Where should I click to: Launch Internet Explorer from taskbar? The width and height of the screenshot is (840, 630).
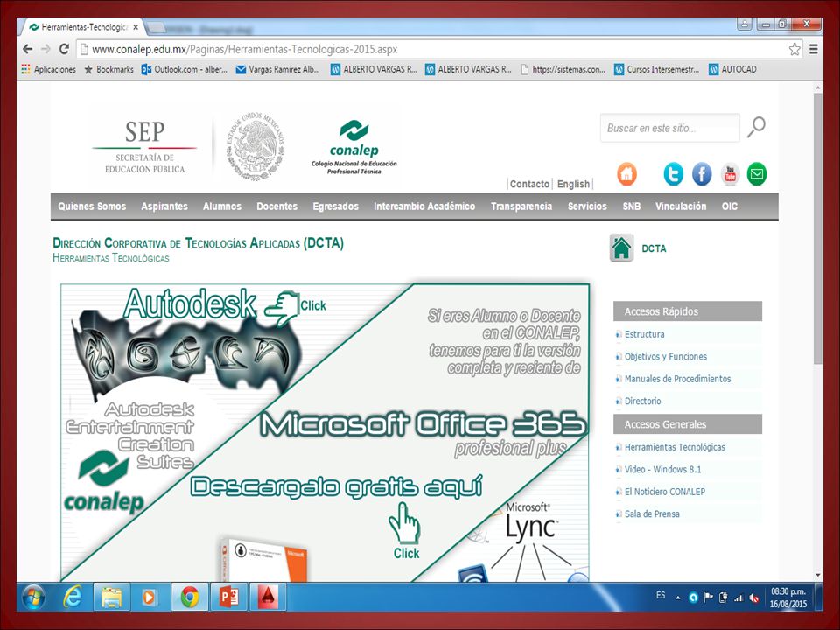(73, 598)
